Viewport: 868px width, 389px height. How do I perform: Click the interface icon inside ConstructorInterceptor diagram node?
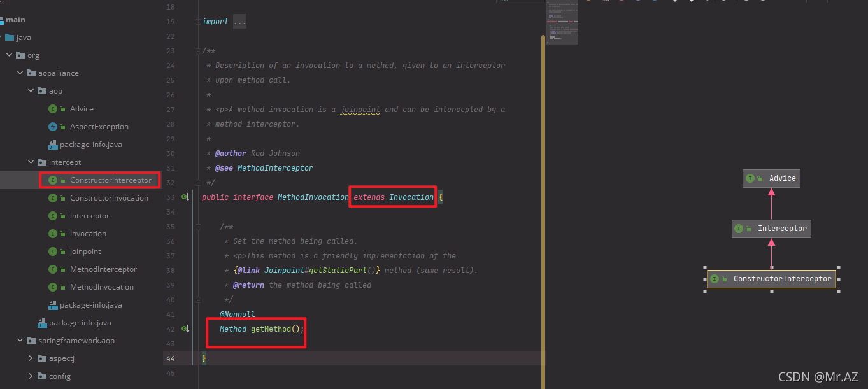pyautogui.click(x=715, y=279)
